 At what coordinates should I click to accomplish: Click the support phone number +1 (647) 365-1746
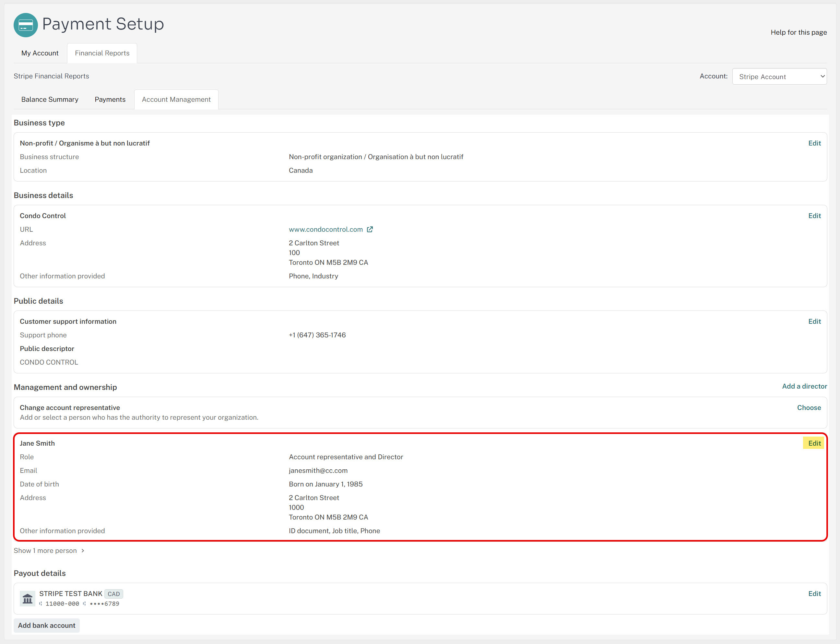pyautogui.click(x=317, y=335)
